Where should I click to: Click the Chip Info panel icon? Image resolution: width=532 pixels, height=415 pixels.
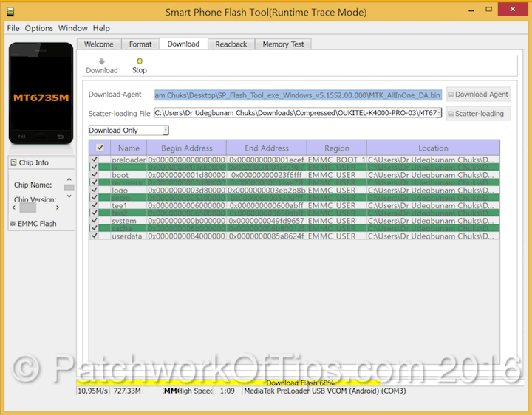pos(13,162)
